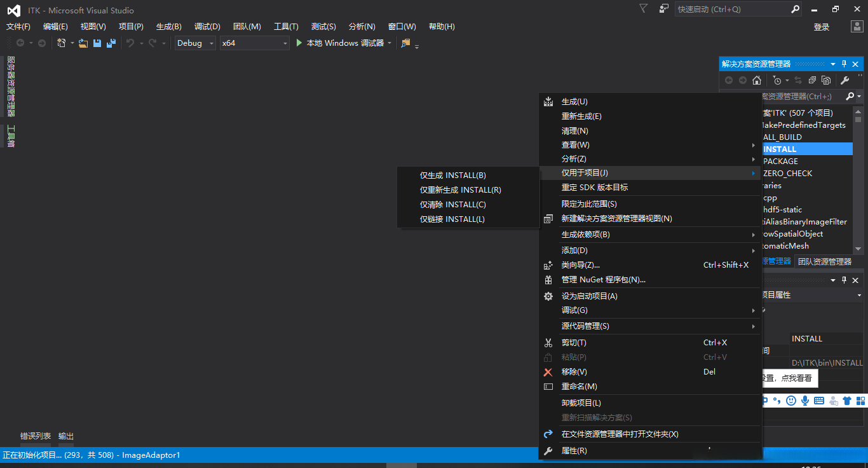Expand the 查看(W) submenu
Screen dimensions: 868x468
[650, 145]
